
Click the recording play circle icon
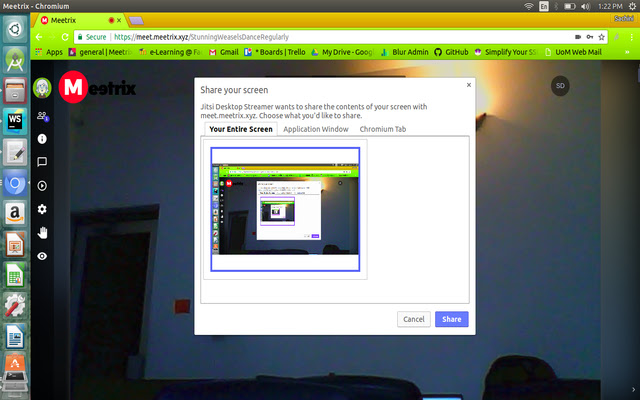(42, 186)
